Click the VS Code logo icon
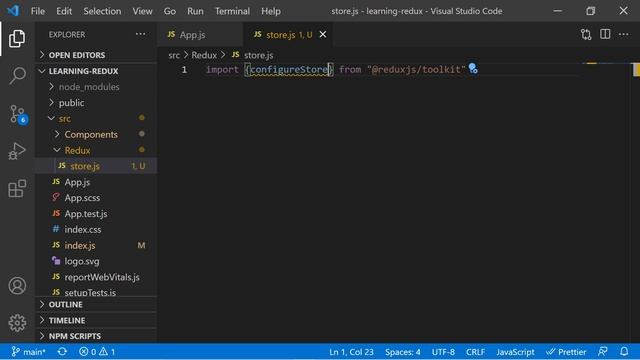This screenshot has width=640, height=360. click(x=13, y=11)
